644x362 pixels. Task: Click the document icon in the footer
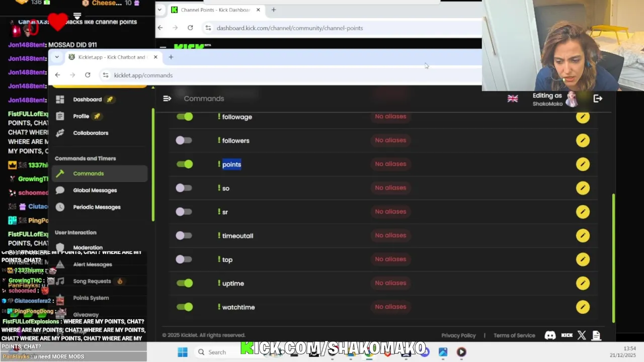tap(596, 335)
